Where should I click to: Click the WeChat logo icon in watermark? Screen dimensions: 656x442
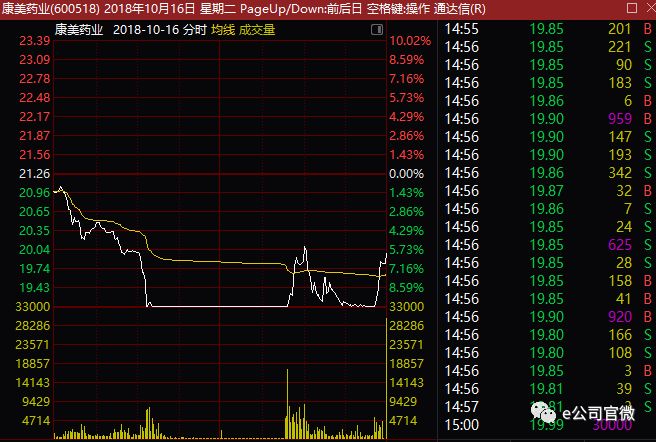pyautogui.click(x=543, y=412)
